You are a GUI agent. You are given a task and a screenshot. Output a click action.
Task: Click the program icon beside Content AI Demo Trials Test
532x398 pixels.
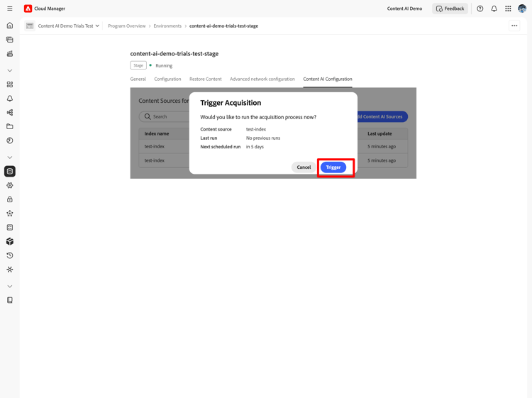point(30,26)
